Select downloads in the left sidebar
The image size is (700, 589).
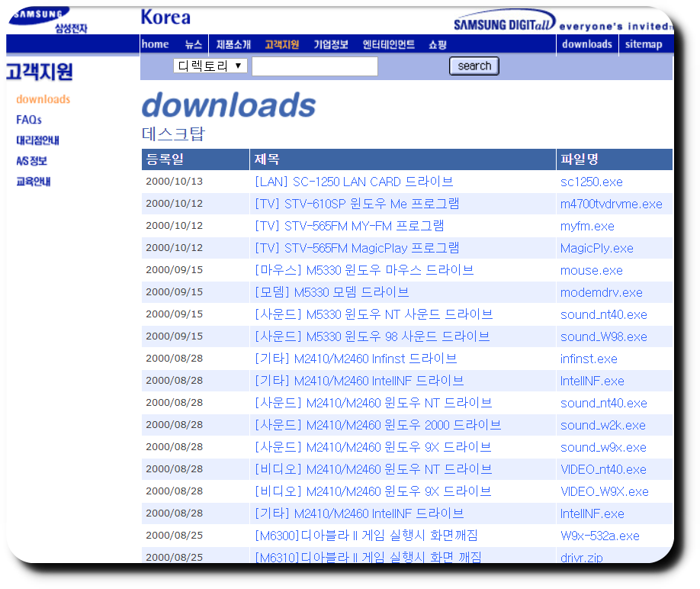[43, 99]
